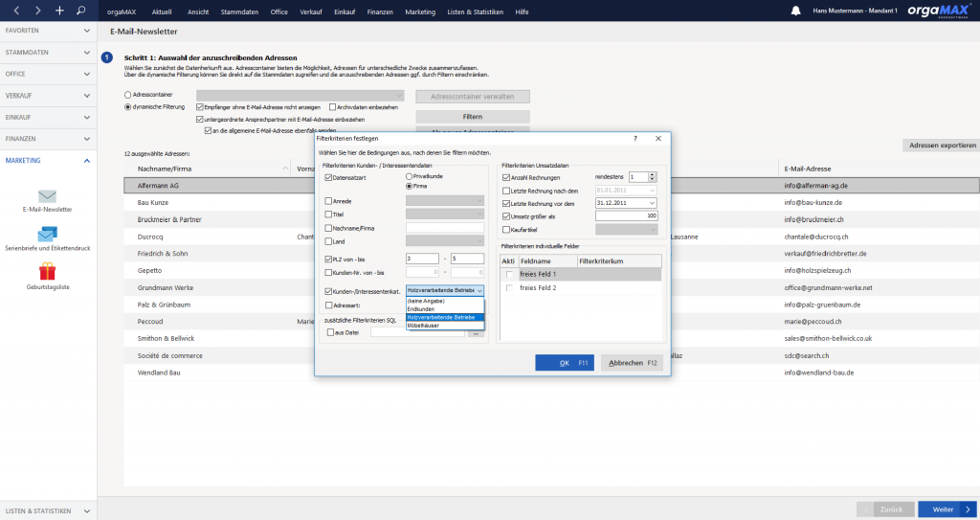Expand the OFFICE sidebar section
The height and width of the screenshot is (520, 980).
coord(48,74)
